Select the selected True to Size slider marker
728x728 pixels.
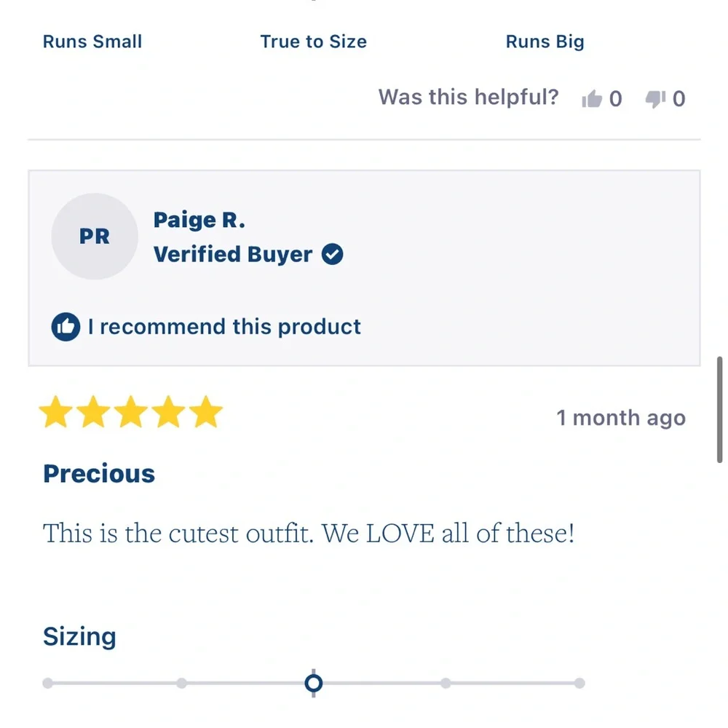313,683
